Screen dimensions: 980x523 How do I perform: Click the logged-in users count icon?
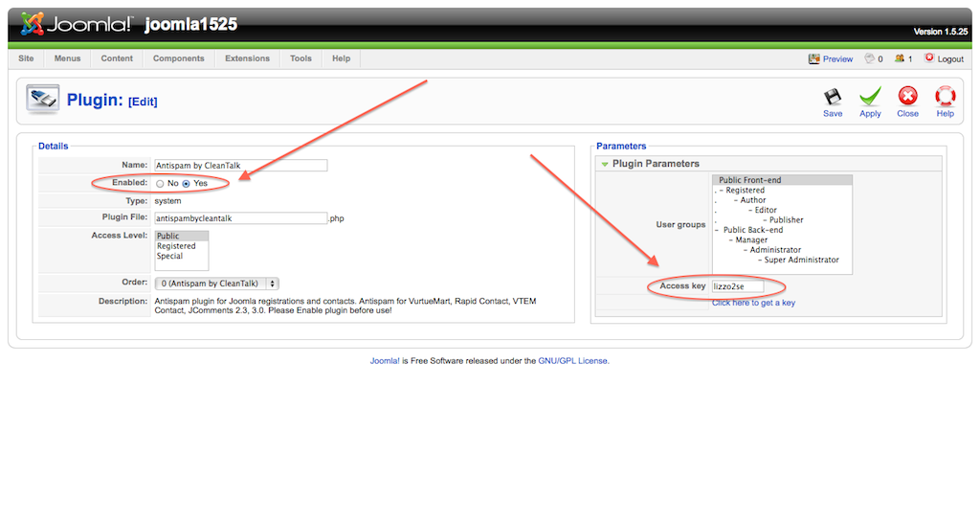pos(900,58)
